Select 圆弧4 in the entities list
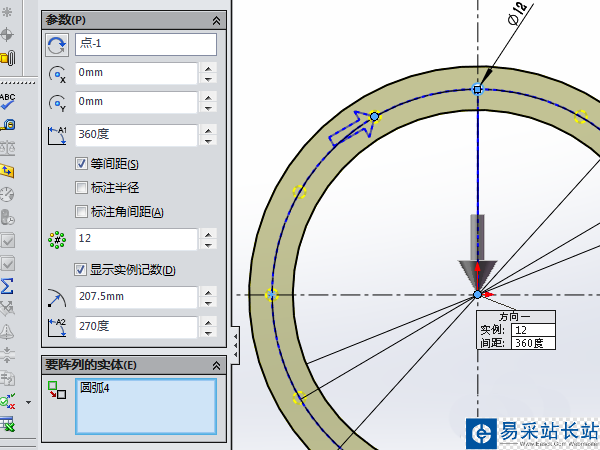 click(x=95, y=388)
